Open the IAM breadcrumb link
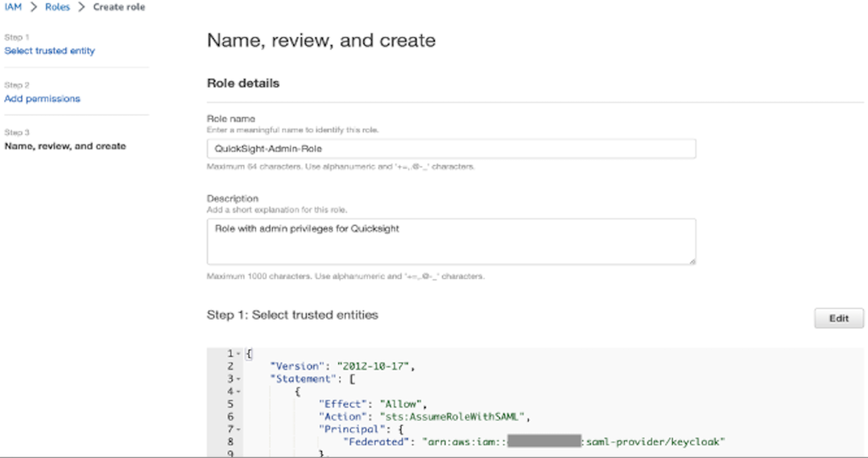Screen dimensions: 868x458 point(13,7)
